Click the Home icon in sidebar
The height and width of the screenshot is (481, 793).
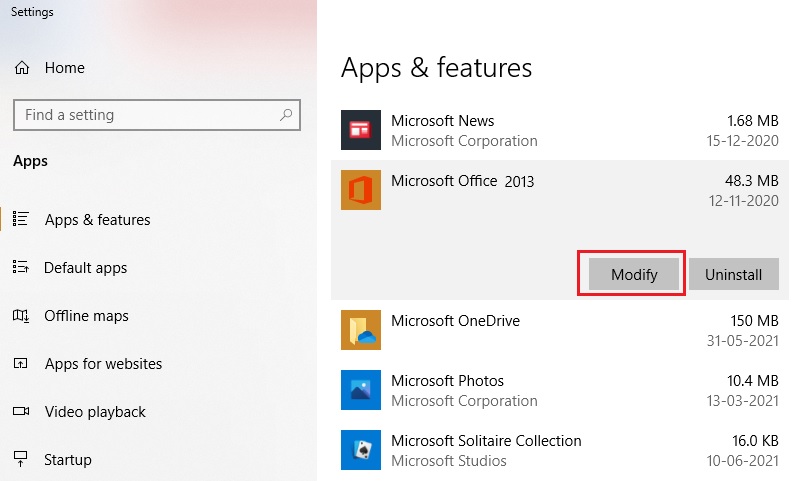21,68
